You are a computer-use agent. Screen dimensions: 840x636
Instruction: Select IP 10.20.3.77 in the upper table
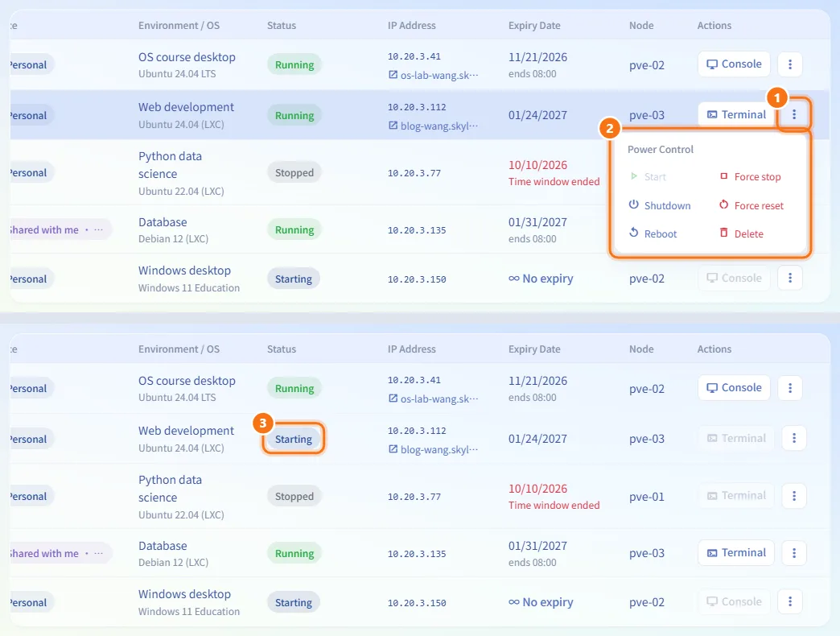point(414,173)
